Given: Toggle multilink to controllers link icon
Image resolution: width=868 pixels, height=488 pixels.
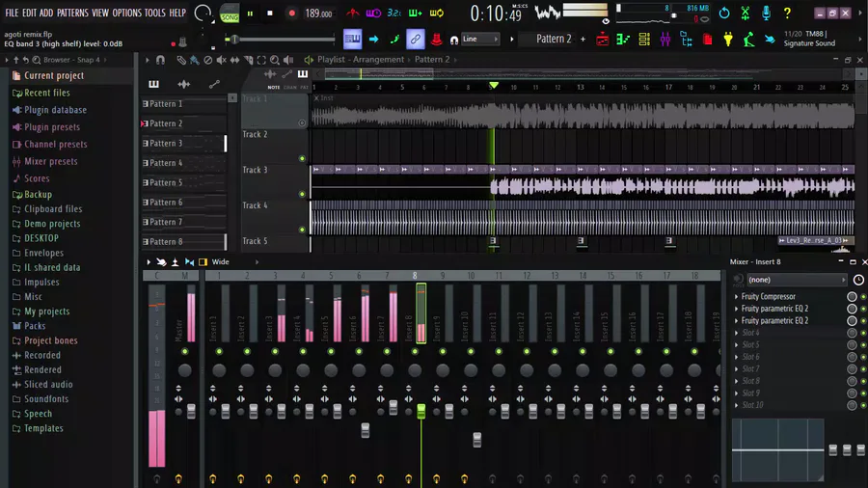Looking at the screenshot, I should pyautogui.click(x=415, y=39).
